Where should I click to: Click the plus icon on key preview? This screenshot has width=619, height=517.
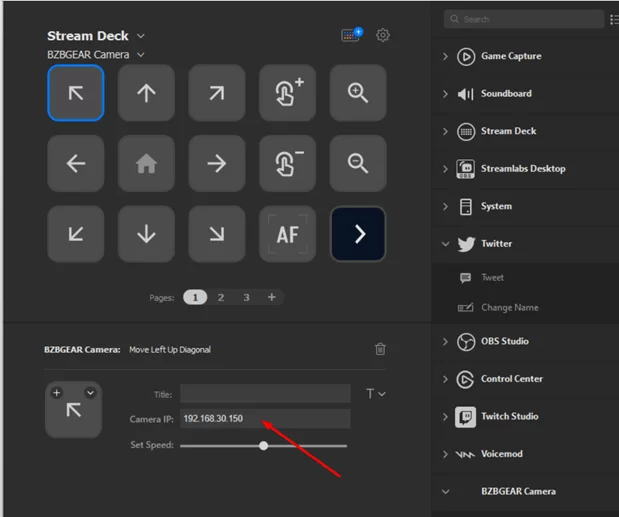pos(57,393)
